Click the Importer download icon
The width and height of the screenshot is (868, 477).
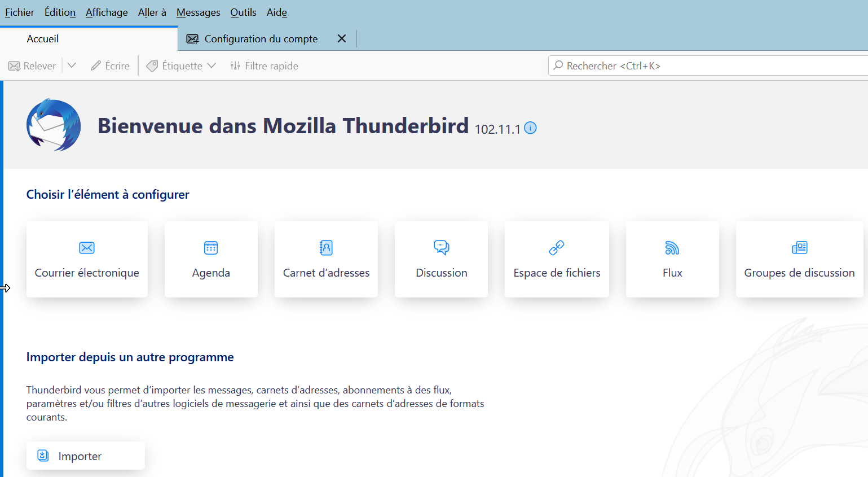[43, 456]
